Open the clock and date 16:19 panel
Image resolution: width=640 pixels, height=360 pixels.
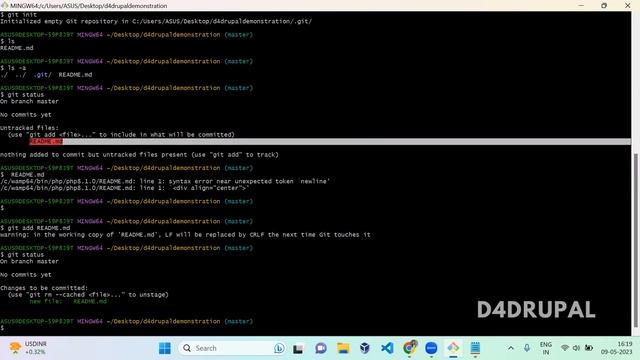(616, 348)
